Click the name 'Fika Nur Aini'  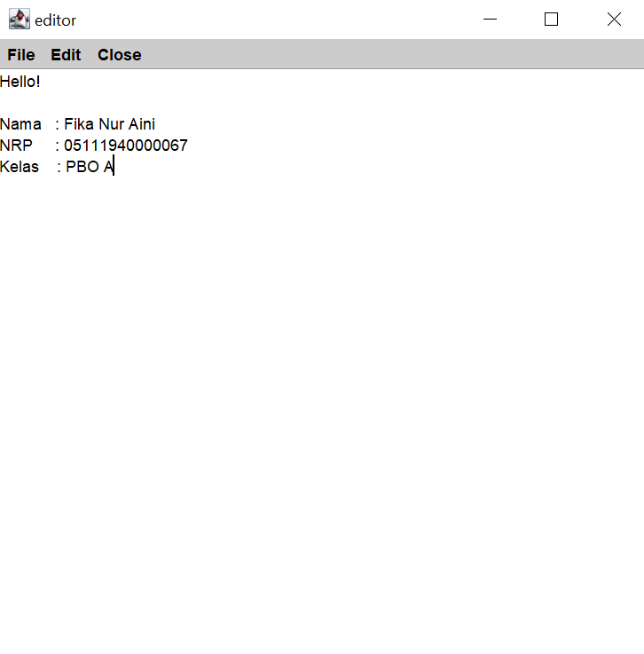pos(109,124)
